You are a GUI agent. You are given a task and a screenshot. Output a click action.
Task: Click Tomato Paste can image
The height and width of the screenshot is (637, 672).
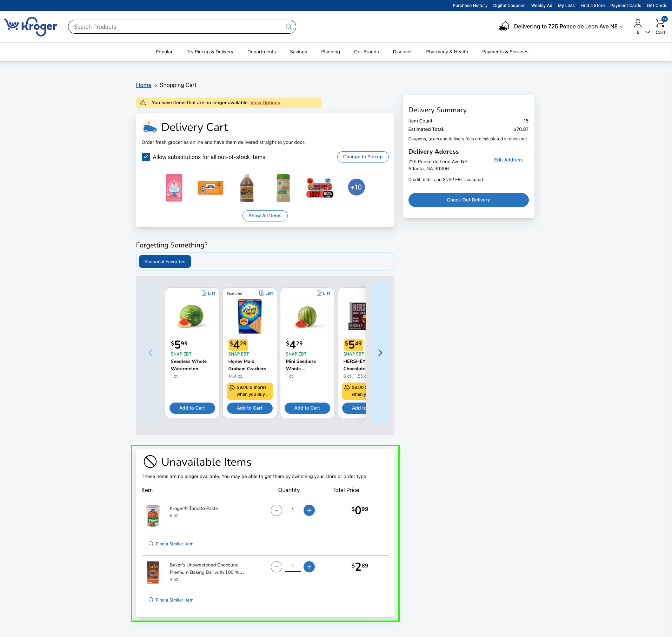click(x=153, y=516)
